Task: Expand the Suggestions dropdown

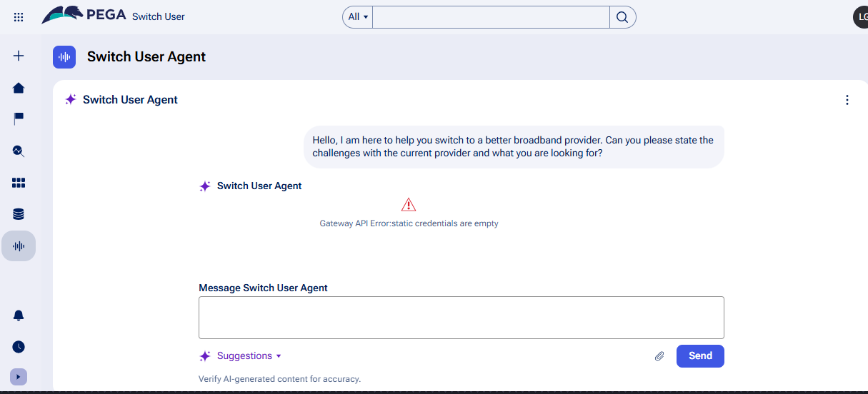Action: point(249,356)
